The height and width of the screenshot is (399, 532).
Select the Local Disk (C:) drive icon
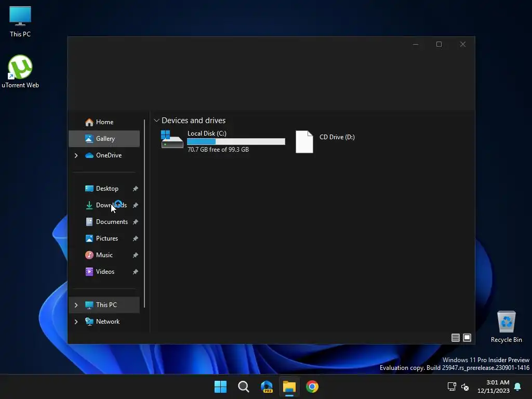tap(172, 139)
